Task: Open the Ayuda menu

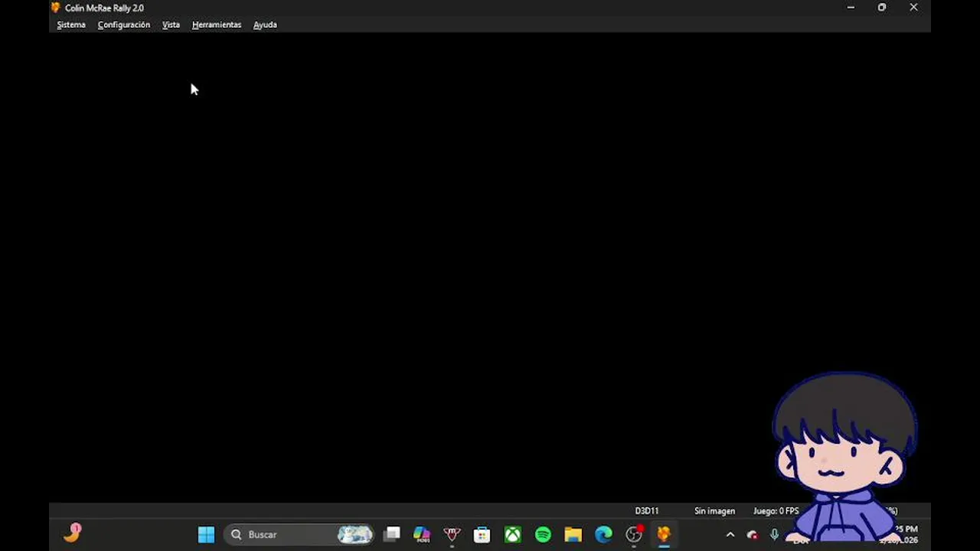Action: pyautogui.click(x=265, y=24)
